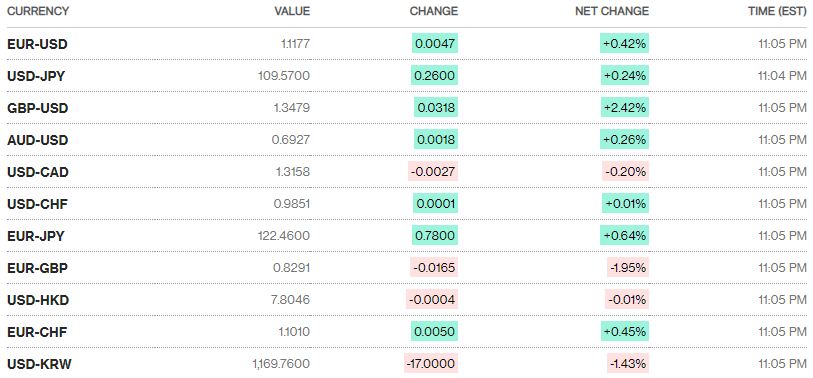Open the AUD-USD currency pair
This screenshot has height=378, width=813.
tap(37, 140)
